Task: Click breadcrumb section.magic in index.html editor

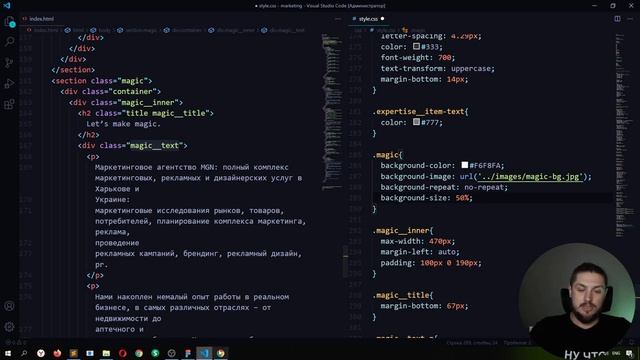Action: pos(138,30)
